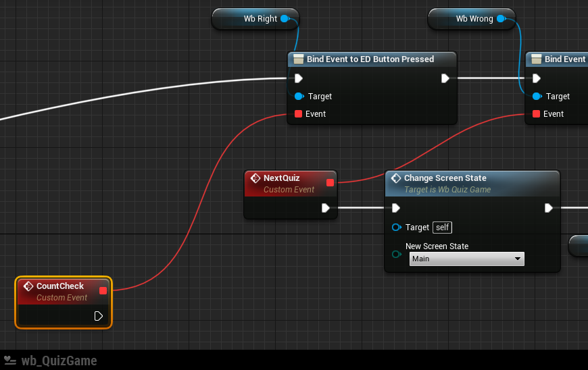Click the New Screen State label
588x370 pixels.
coord(437,246)
